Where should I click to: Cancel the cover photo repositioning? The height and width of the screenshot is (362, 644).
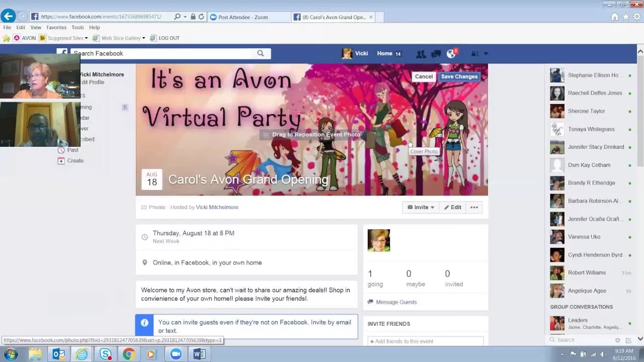point(424,76)
